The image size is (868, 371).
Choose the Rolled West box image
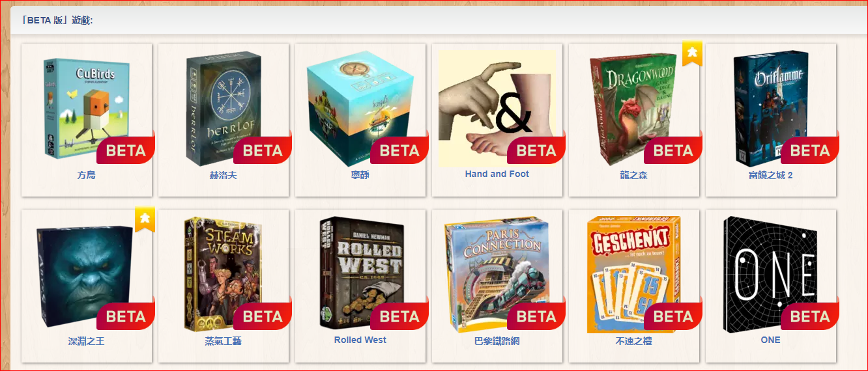tap(360, 273)
